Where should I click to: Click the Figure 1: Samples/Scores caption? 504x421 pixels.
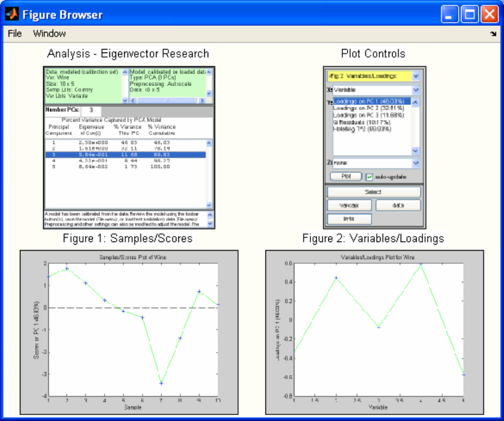point(127,238)
